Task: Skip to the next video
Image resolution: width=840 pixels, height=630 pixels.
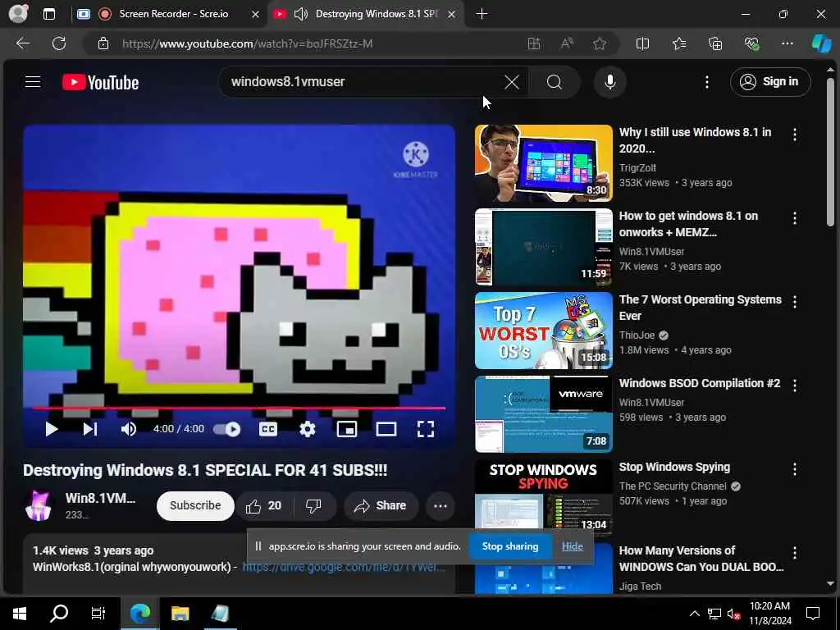Action: pyautogui.click(x=90, y=429)
